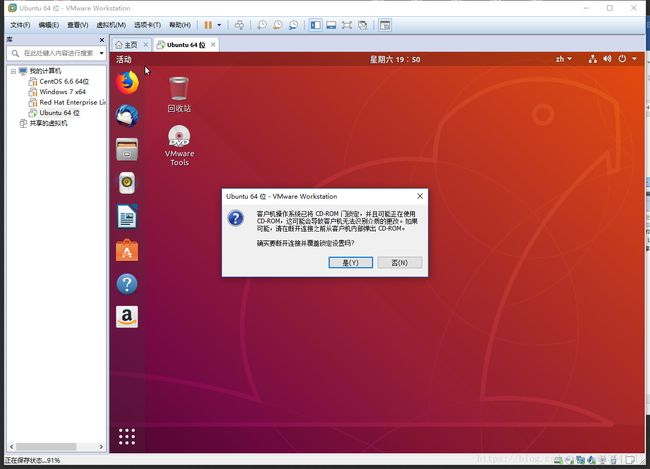650x469 pixels.
Task: Select the 回收站 trash desktop icon
Action: point(179,95)
